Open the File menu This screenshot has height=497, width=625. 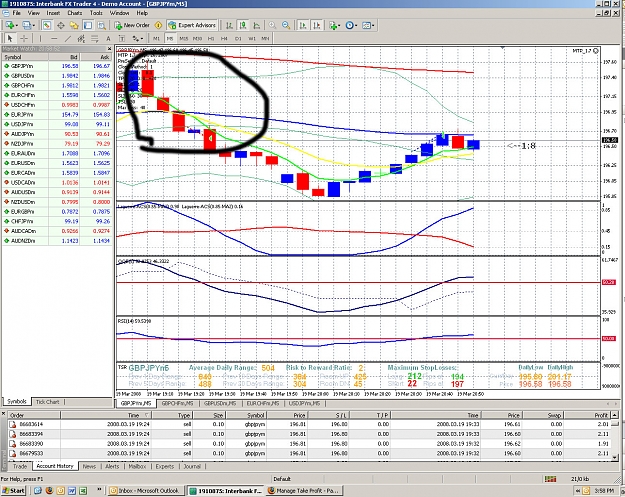click(x=16, y=13)
